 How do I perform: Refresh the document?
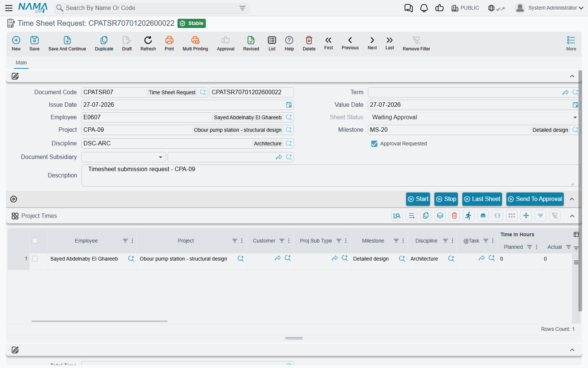[x=148, y=43]
